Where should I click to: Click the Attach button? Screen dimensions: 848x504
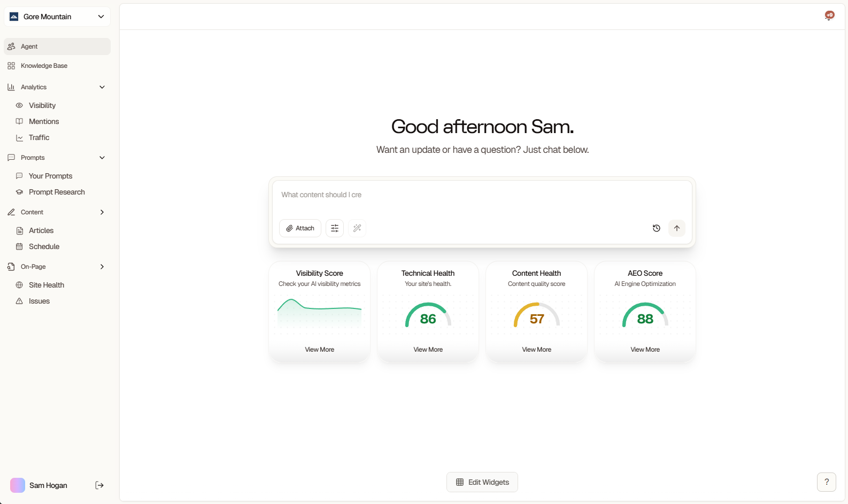pos(300,228)
